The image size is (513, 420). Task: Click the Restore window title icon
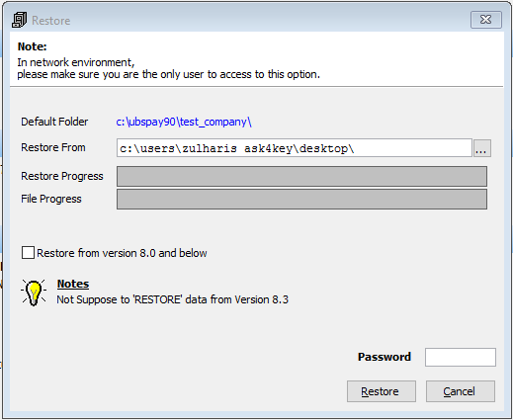pos(19,20)
